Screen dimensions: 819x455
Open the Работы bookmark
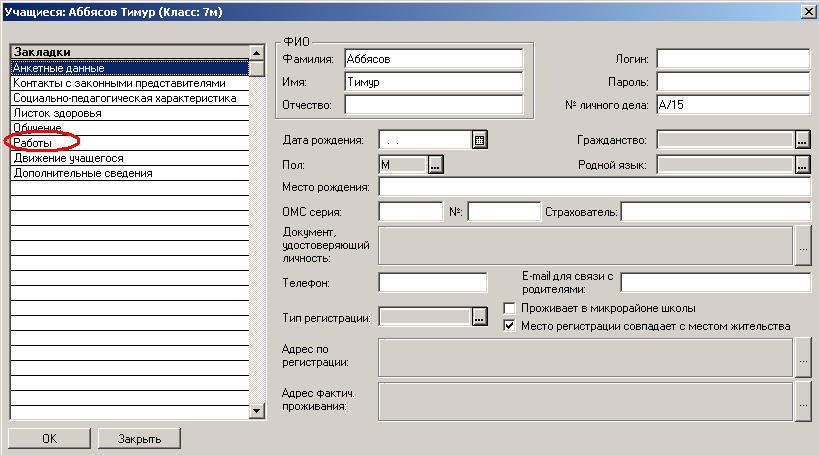tap(33, 143)
